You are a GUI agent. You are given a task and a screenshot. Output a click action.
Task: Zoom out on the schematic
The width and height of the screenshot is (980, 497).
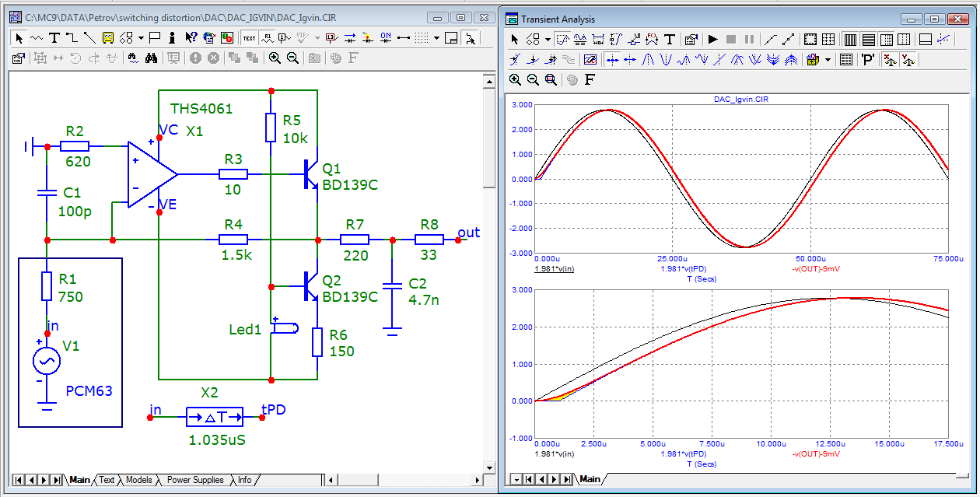[292, 58]
